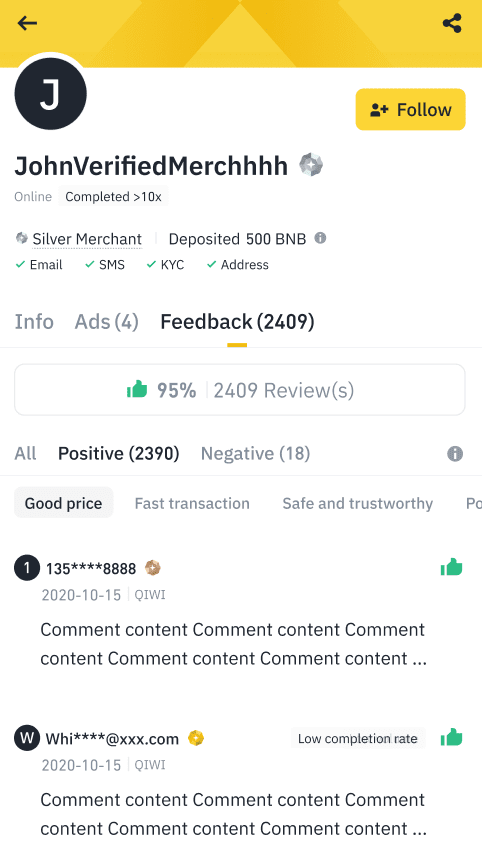Follow this merchant

[410, 110]
